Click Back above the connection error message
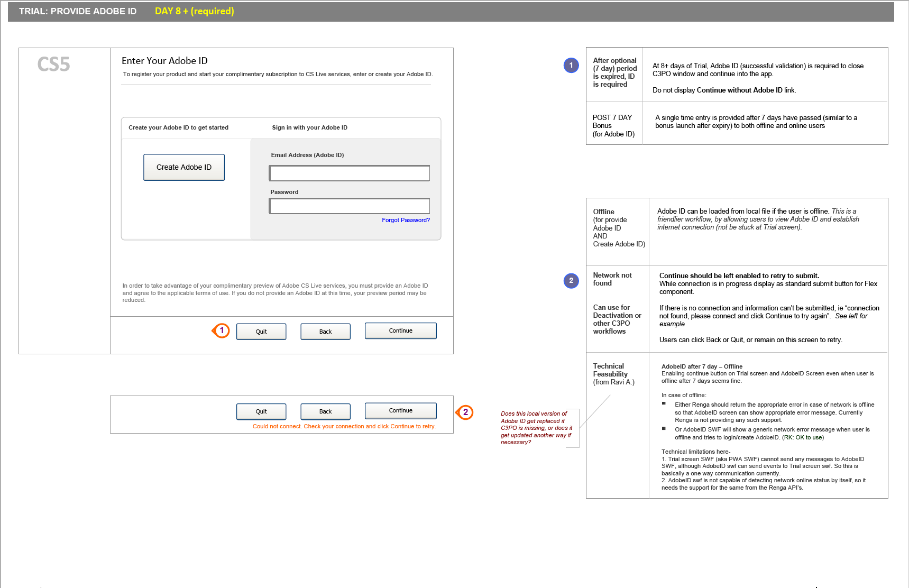Viewport: 909px width, 588px height. point(325,411)
